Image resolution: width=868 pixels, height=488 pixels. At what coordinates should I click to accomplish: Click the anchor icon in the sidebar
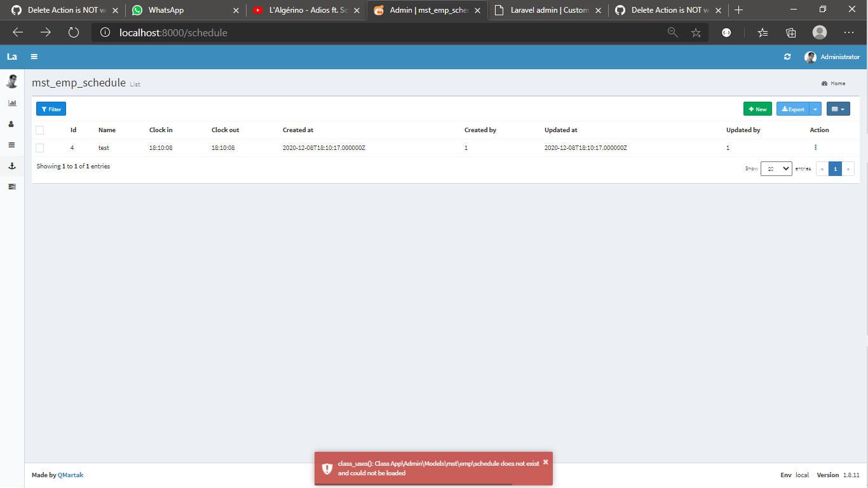pos(11,166)
